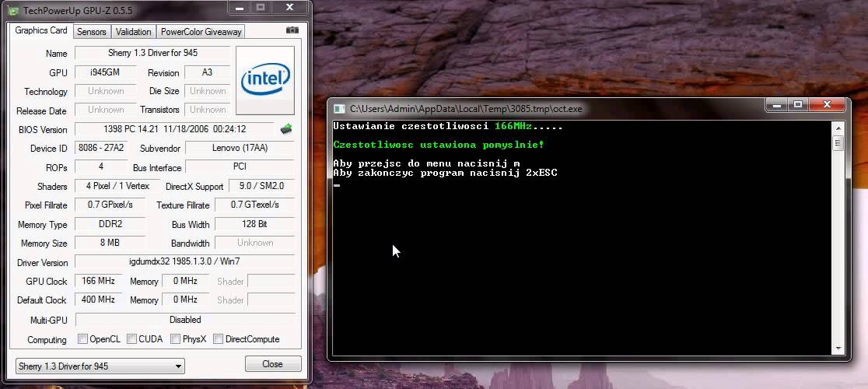The image size is (868, 389).
Task: Switch to the Graphics Card tab
Action: coord(41,30)
